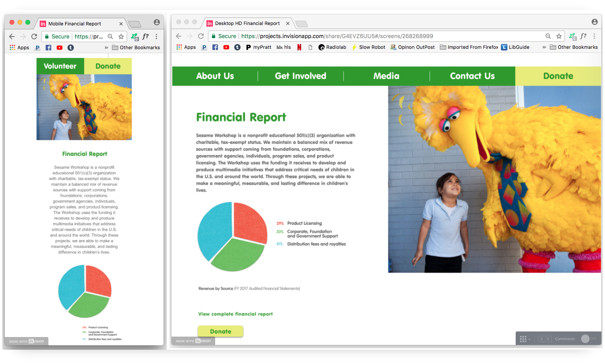Open the Radiolab bookmark
The height and width of the screenshot is (364, 605).
[x=332, y=47]
